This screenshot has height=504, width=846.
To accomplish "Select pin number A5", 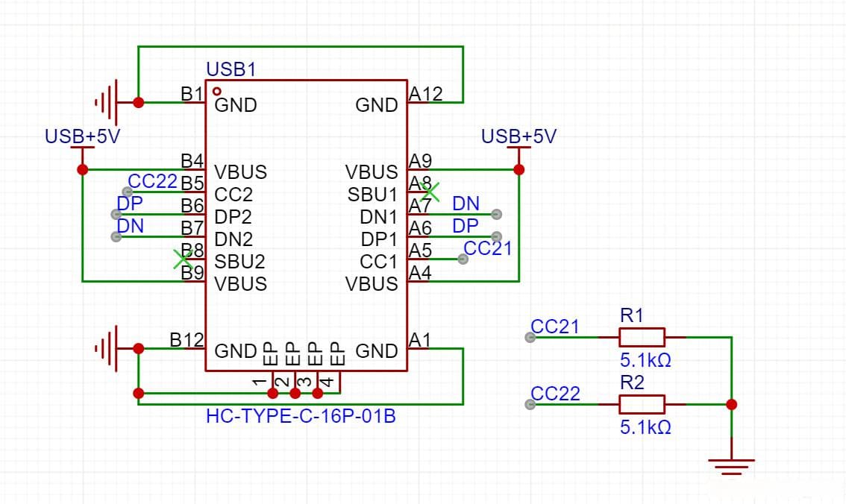I will pos(420,250).
